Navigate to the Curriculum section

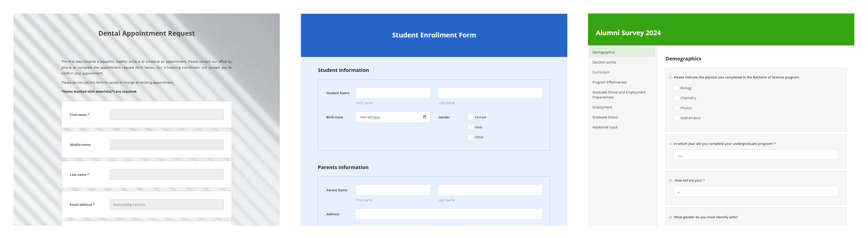(x=601, y=72)
